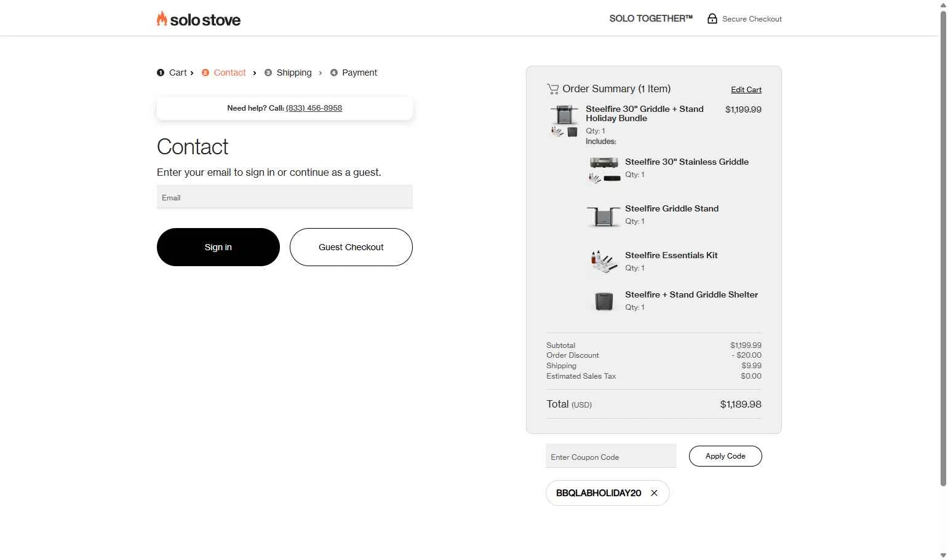948x560 pixels.
Task: Click the Secure Checkout lock icon
Action: [712, 18]
